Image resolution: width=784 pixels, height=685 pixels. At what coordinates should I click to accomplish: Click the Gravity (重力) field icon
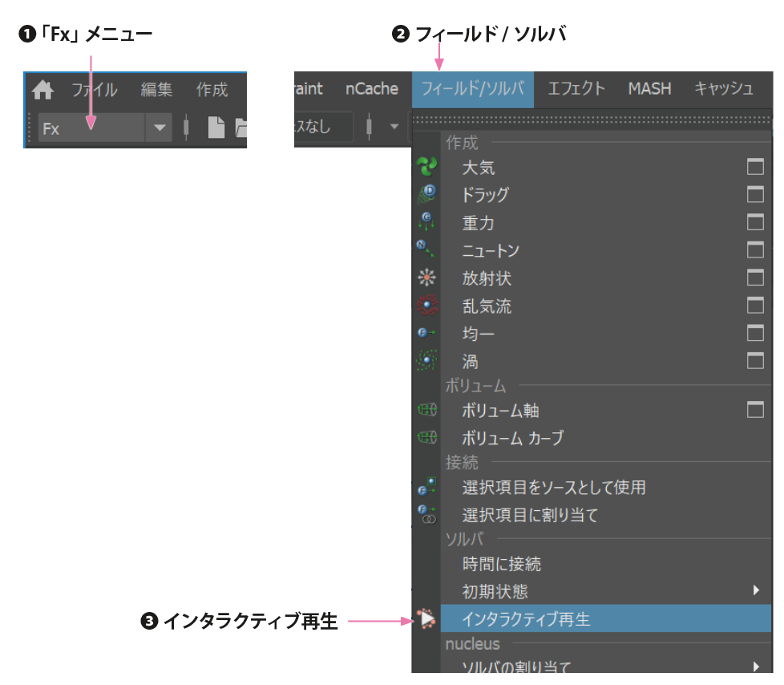(426, 223)
